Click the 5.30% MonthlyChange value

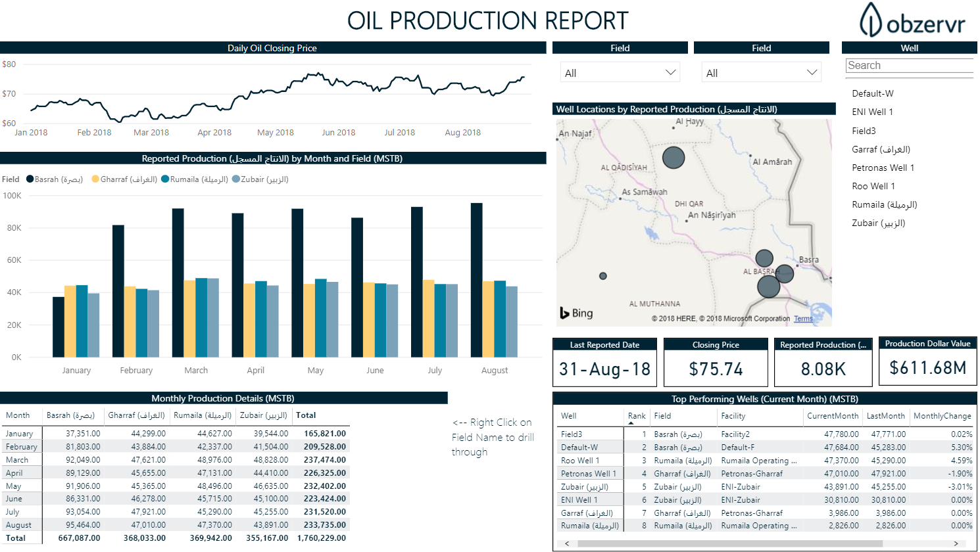[962, 448]
